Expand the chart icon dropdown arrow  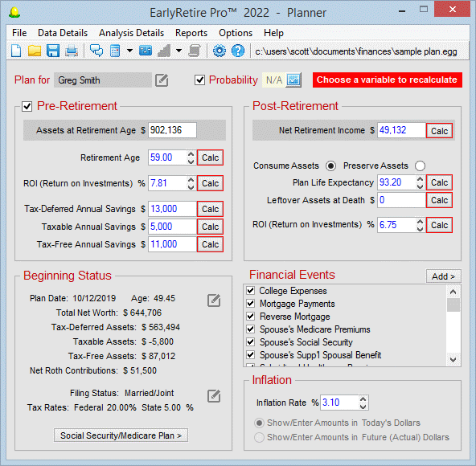tap(178, 51)
